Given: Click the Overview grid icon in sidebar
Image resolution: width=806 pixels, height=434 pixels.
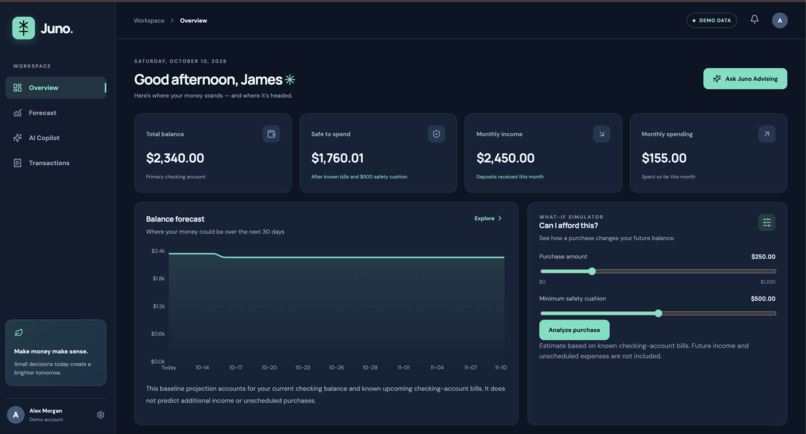Looking at the screenshot, I should [17, 88].
